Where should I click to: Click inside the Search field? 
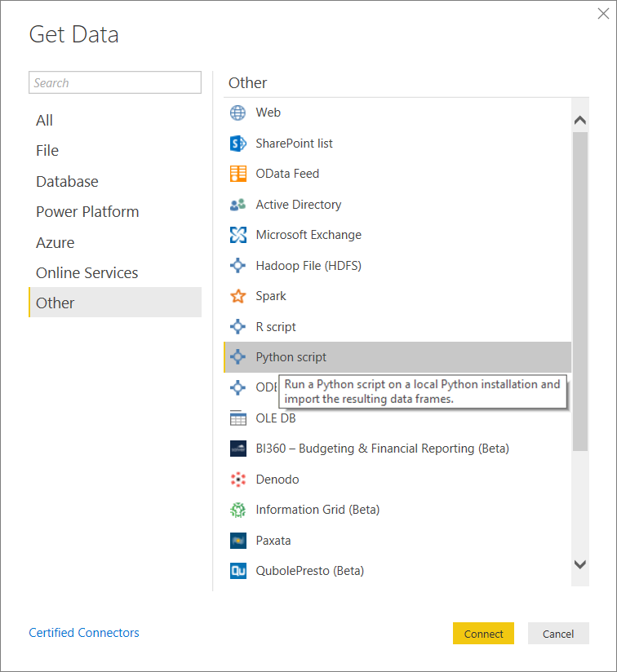[x=114, y=82]
